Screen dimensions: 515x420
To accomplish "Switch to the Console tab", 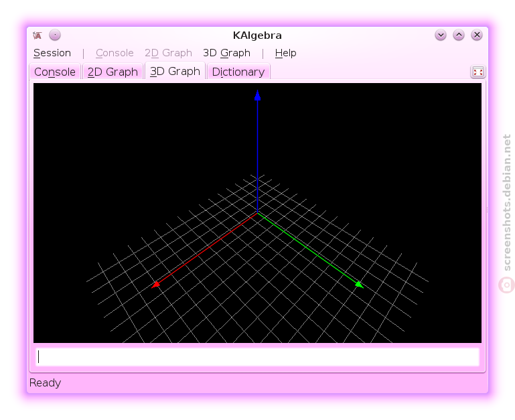I will (x=55, y=72).
